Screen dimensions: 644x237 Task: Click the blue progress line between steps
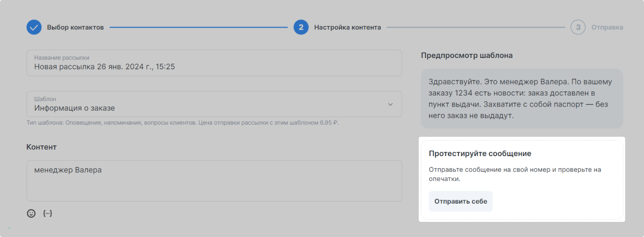(x=198, y=27)
